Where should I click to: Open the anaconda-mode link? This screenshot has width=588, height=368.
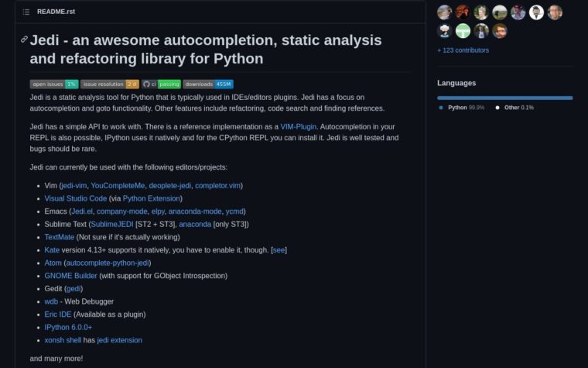pyautogui.click(x=195, y=212)
